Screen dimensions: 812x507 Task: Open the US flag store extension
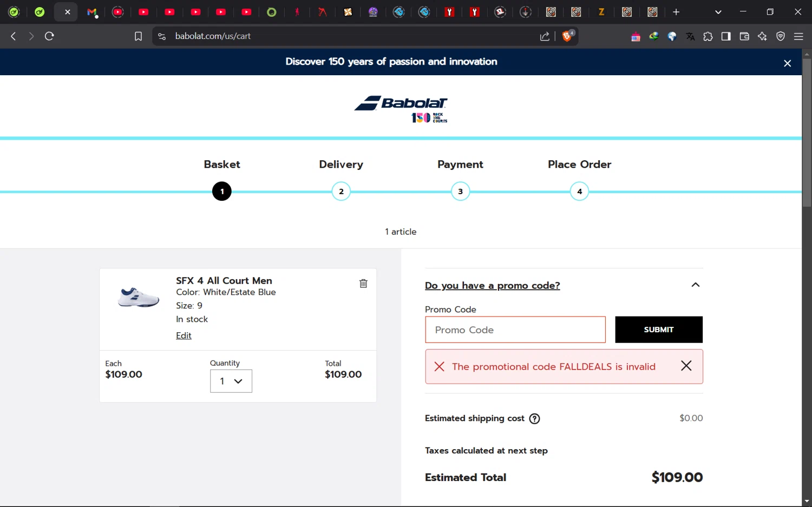636,37
